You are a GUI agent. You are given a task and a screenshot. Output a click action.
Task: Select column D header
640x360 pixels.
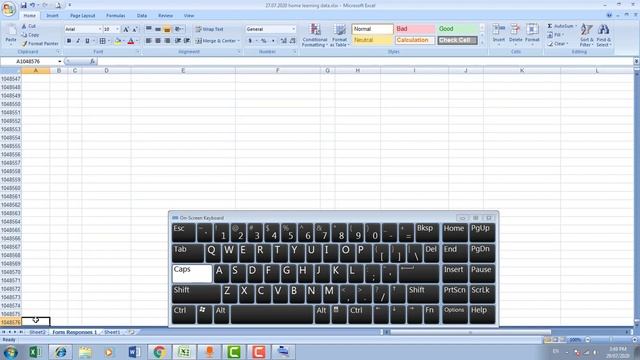tap(106, 71)
